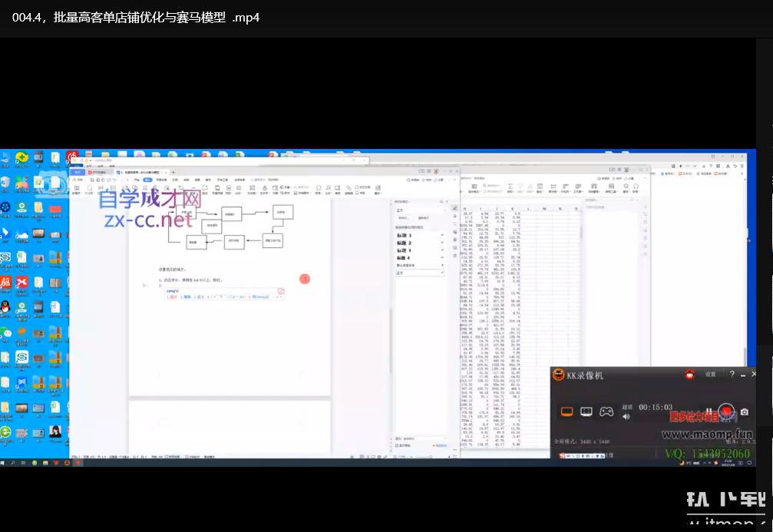Switch to the gamepad game-recording mode

pos(606,411)
